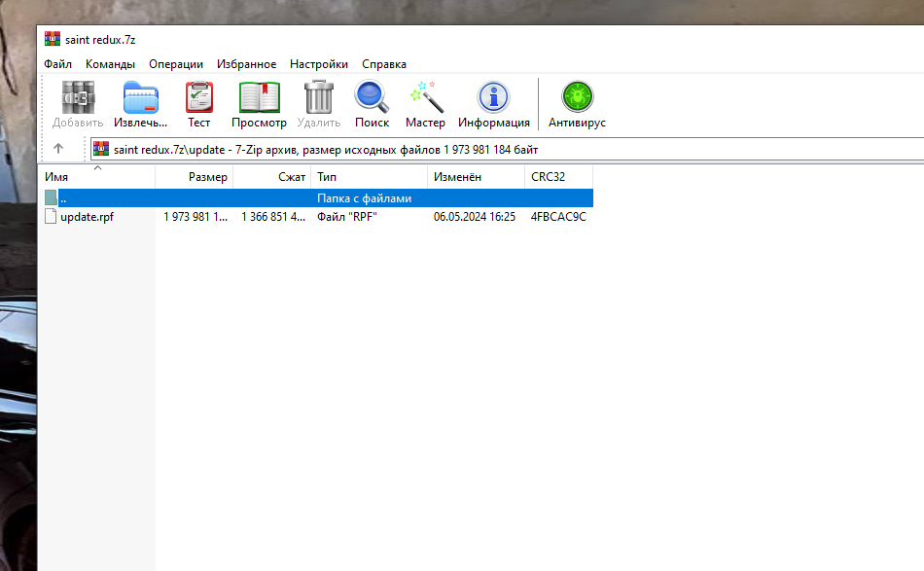Click the Извлечь (Extract) folder icon
Image resolution: width=924 pixels, height=571 pixels.
[x=141, y=97]
